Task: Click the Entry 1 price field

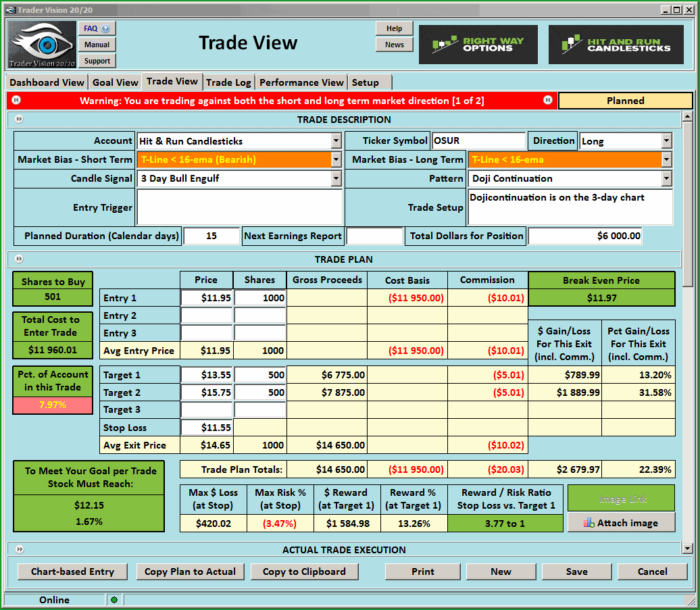Action: [x=207, y=298]
